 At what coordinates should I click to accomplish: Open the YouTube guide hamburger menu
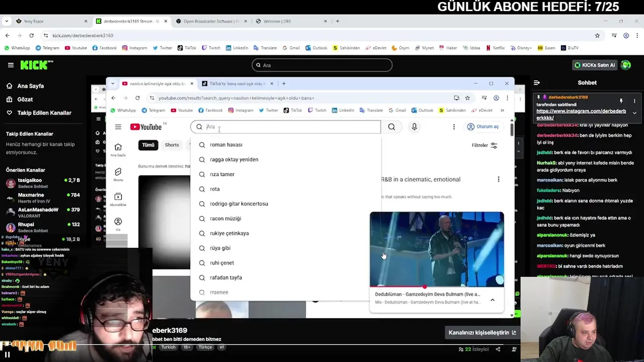[x=118, y=127]
